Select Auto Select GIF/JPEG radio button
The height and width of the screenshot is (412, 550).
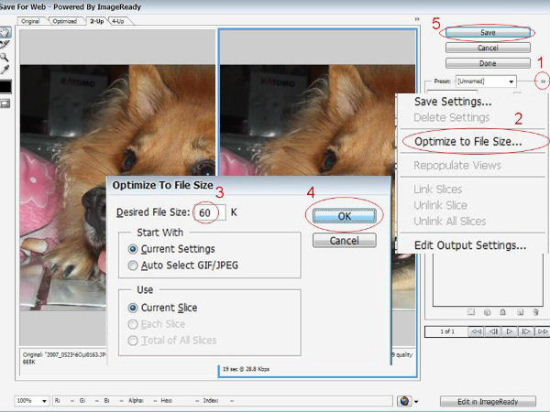coord(133,265)
